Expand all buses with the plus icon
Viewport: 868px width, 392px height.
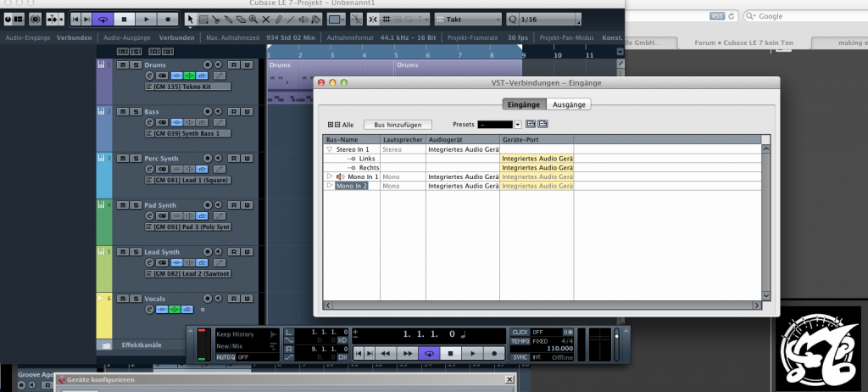click(331, 125)
